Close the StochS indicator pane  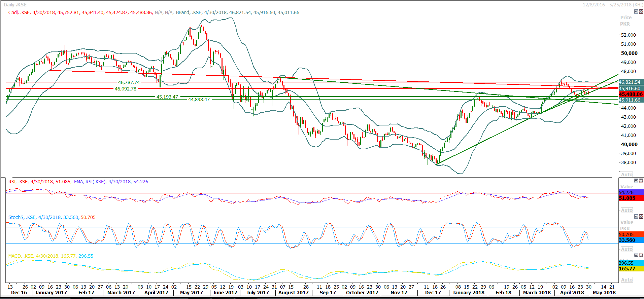[x=641, y=217]
